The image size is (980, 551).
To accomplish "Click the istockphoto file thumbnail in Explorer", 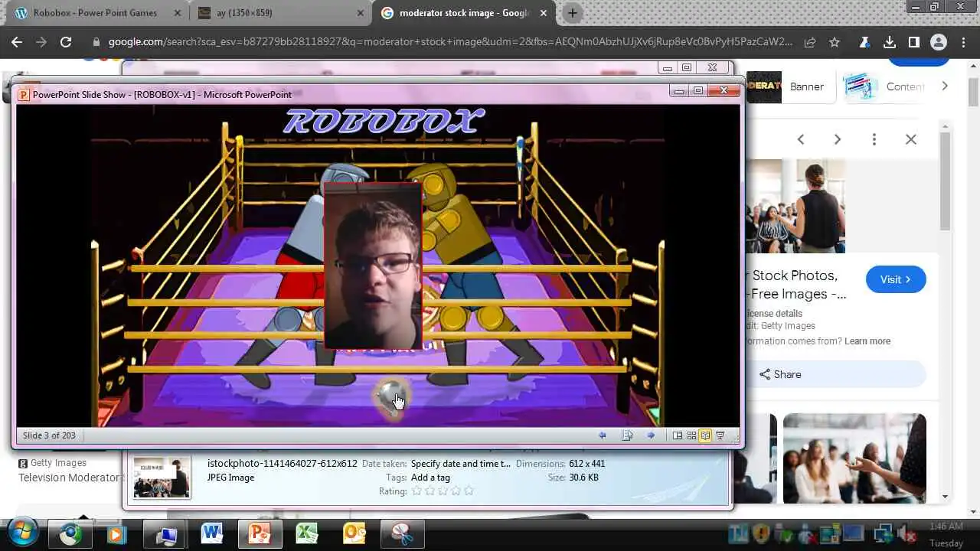I will (x=162, y=478).
